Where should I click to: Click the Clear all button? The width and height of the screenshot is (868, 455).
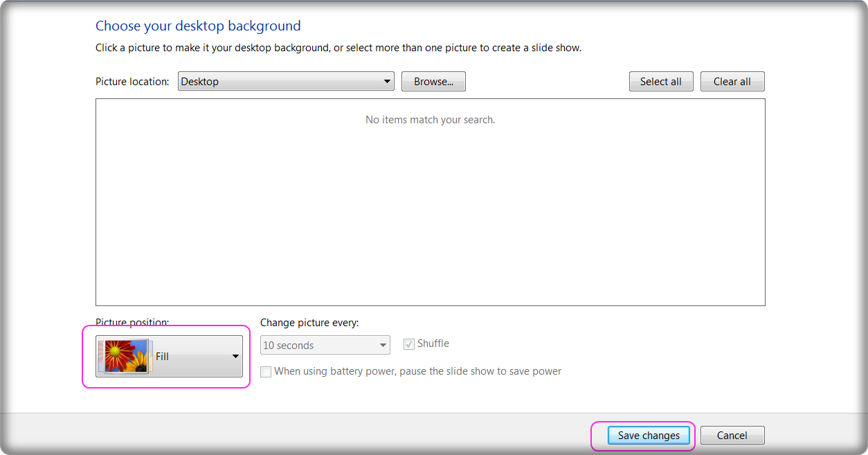click(732, 82)
